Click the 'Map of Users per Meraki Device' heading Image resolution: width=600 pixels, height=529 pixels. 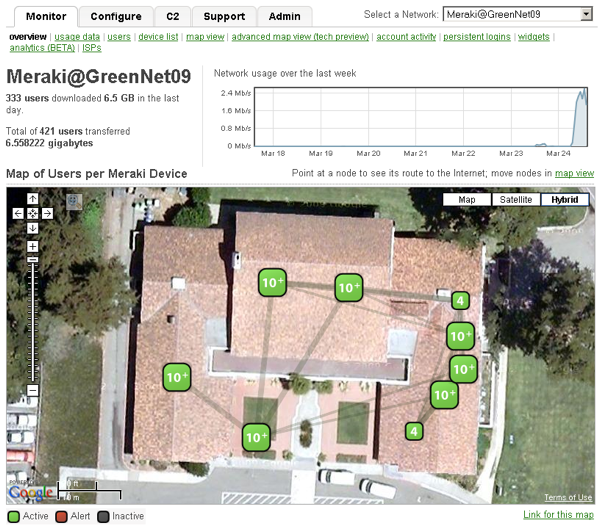[x=97, y=174]
